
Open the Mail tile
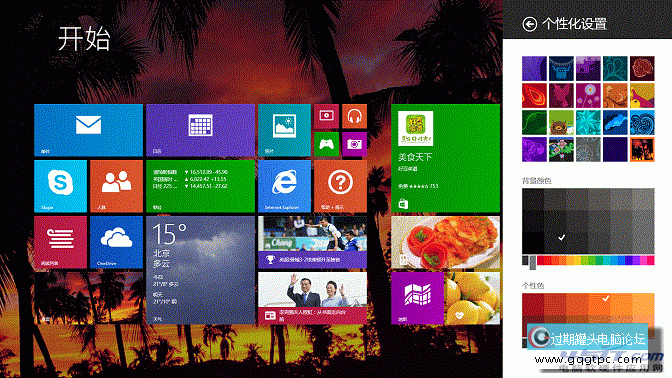click(x=88, y=130)
